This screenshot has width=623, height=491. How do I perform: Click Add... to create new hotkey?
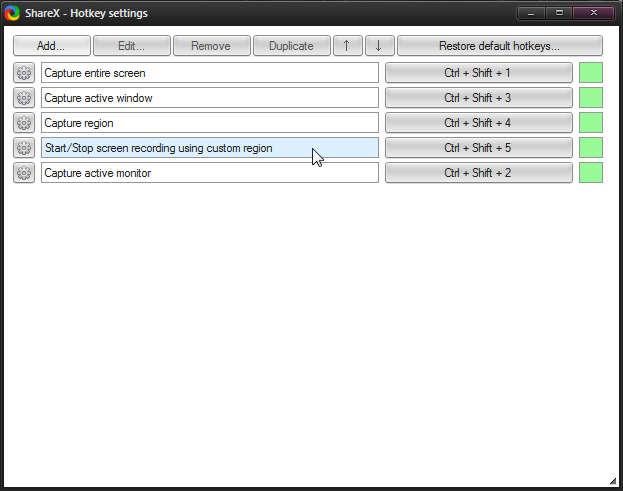(51, 46)
